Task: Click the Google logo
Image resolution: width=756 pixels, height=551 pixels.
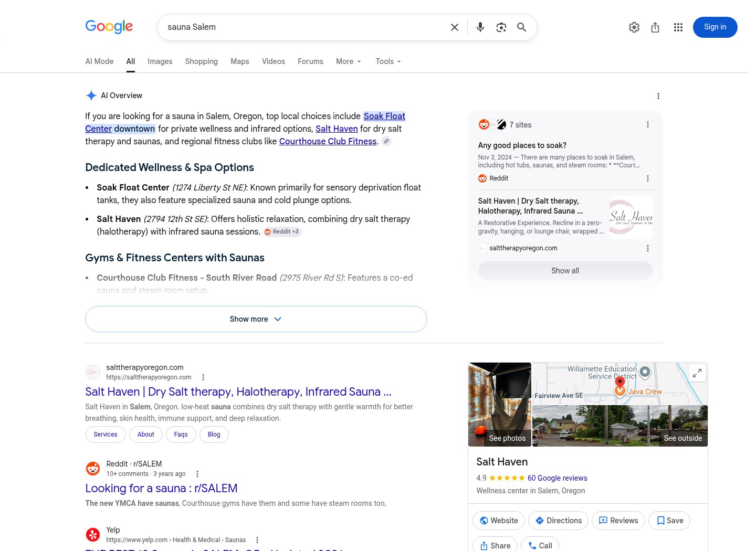Action: tap(109, 27)
